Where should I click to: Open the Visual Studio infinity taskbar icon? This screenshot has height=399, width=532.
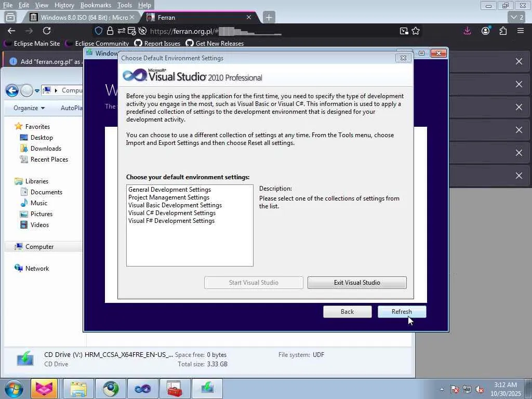pos(142,389)
